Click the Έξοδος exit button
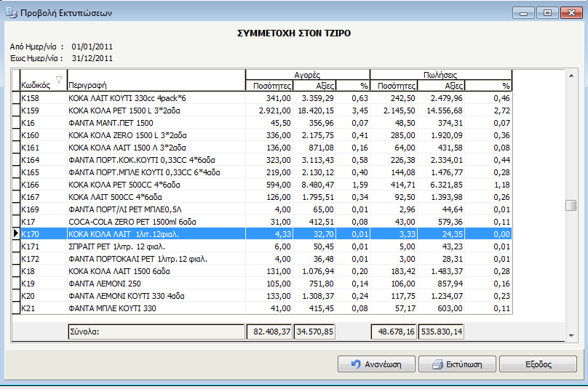The width and height of the screenshot is (588, 389). pos(538,364)
